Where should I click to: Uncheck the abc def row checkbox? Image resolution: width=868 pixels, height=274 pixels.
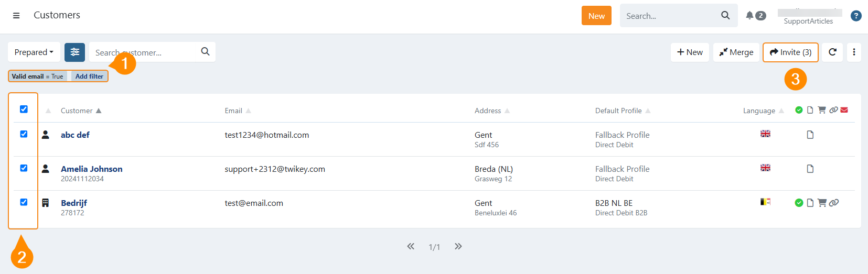[24, 134]
